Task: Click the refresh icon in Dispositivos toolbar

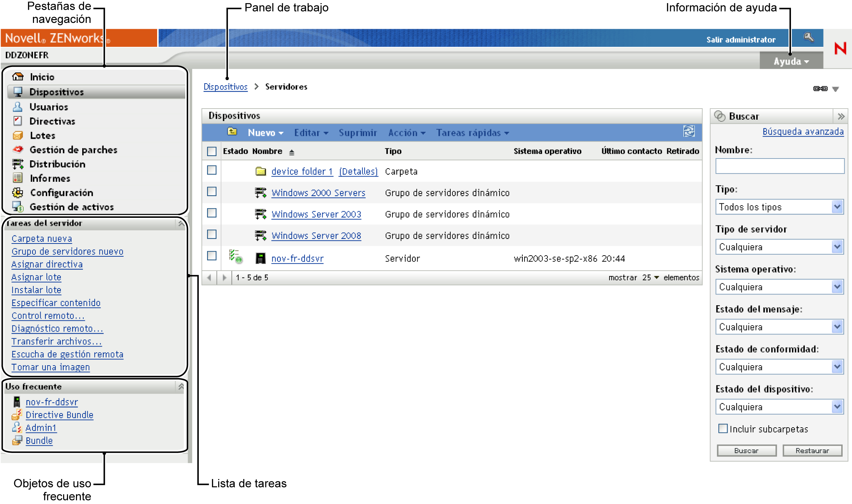Action: (x=689, y=131)
